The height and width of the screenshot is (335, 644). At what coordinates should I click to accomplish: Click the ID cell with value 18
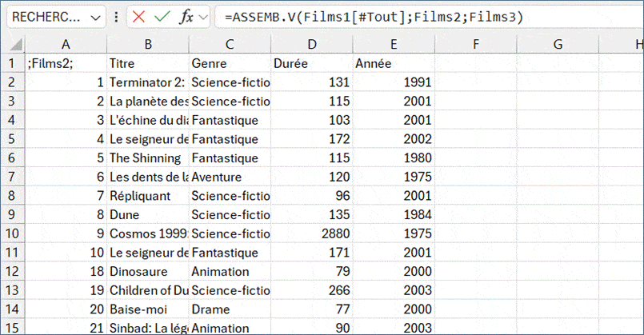[x=66, y=271]
